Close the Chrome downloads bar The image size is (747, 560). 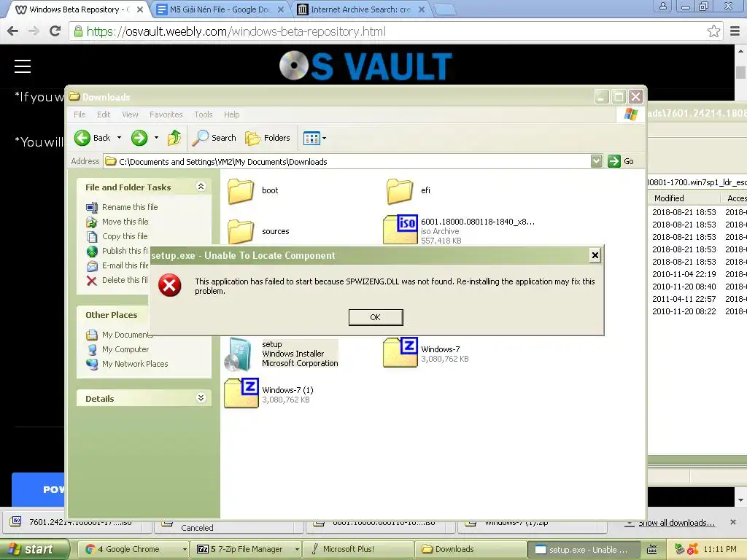pyautogui.click(x=733, y=522)
